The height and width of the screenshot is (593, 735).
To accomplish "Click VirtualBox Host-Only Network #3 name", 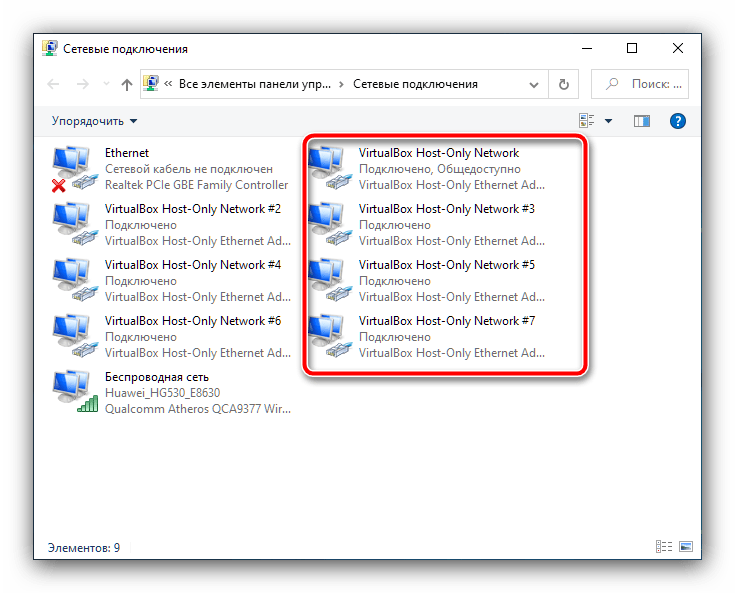I will (x=447, y=209).
